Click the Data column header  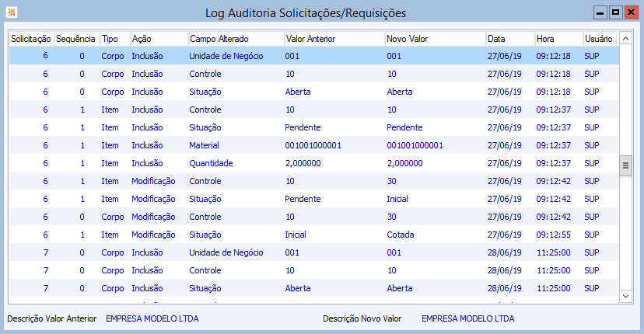(510, 39)
